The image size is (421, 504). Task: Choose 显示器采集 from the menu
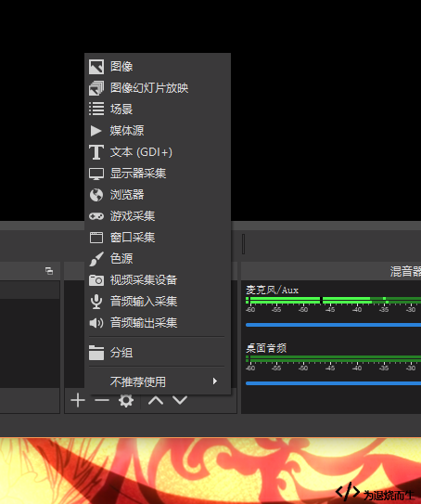click(x=158, y=174)
